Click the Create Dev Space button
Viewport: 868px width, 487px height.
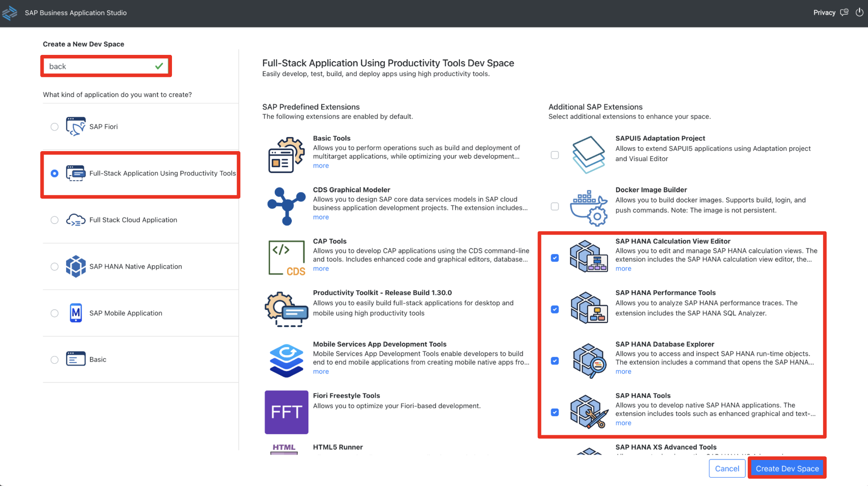[x=787, y=468]
